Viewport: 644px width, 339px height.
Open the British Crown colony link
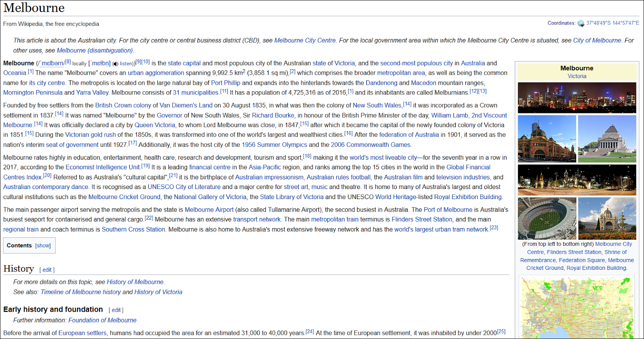click(123, 105)
